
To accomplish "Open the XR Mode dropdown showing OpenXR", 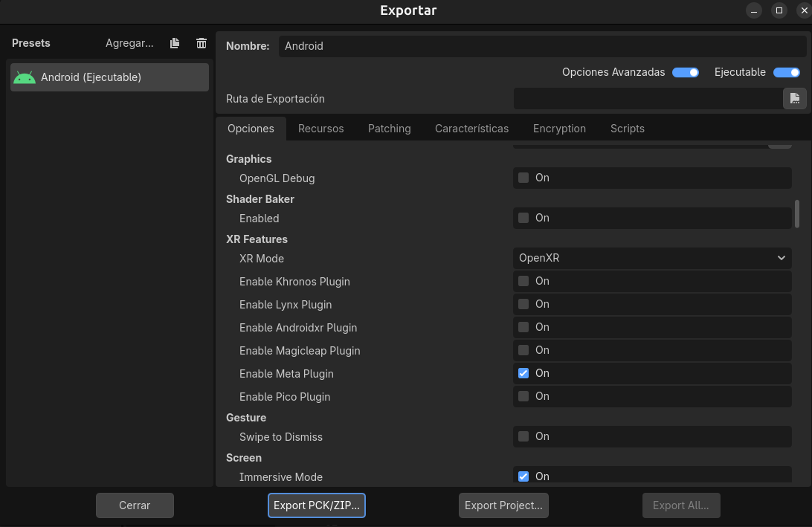I will pos(651,258).
